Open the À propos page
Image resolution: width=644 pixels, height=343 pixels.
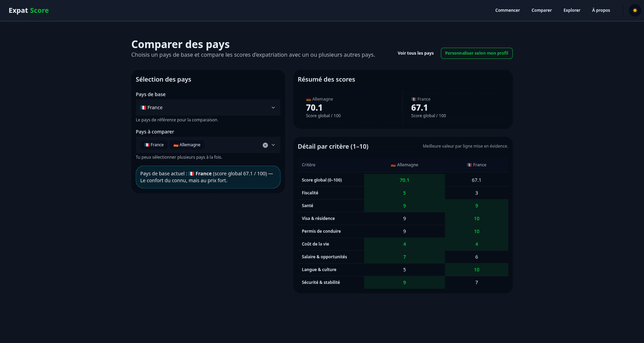[601, 10]
